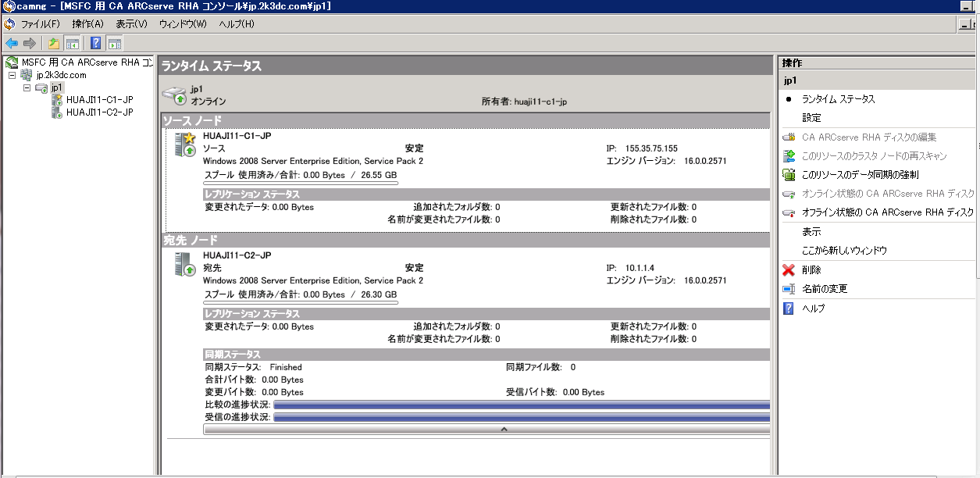This screenshot has height=478, width=980.
Task: Open the ウィンドウ(W) menu
Action: coord(183,24)
